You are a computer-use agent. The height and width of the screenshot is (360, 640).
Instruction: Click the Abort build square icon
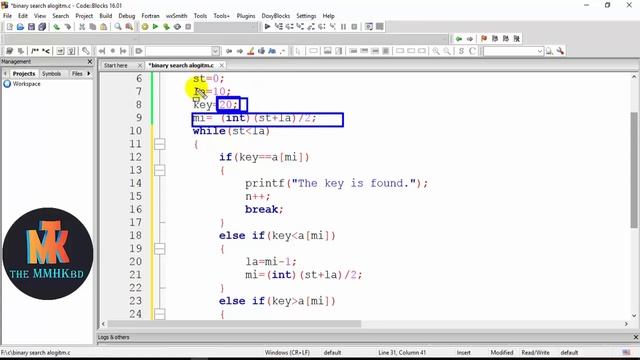tap(188, 27)
